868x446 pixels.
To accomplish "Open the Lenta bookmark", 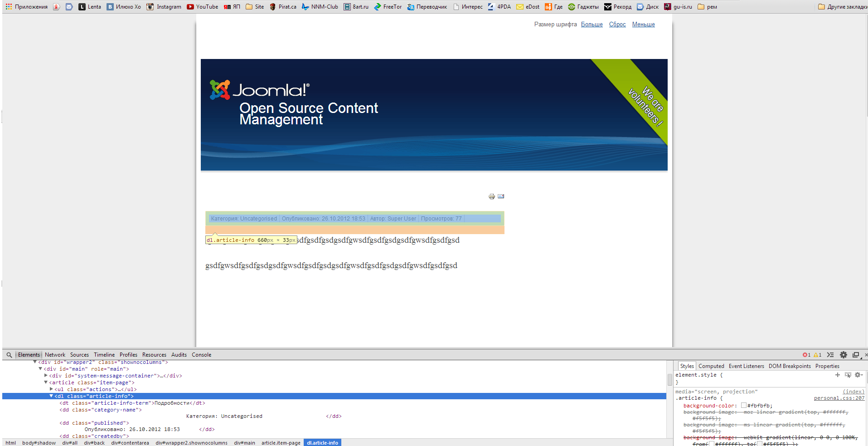I will [90, 7].
